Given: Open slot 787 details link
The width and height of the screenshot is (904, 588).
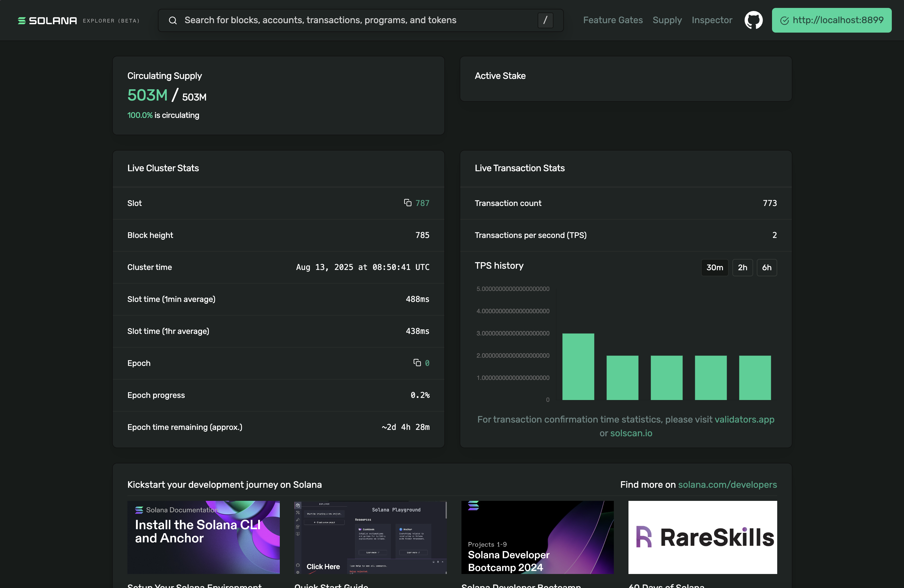Looking at the screenshot, I should point(422,203).
